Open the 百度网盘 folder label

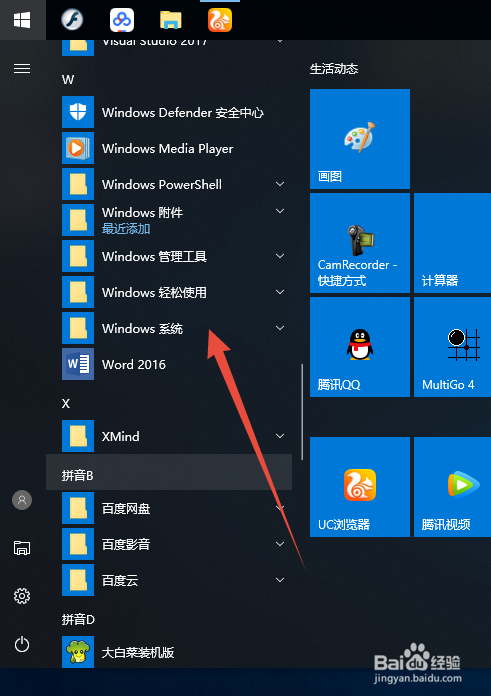(126, 508)
